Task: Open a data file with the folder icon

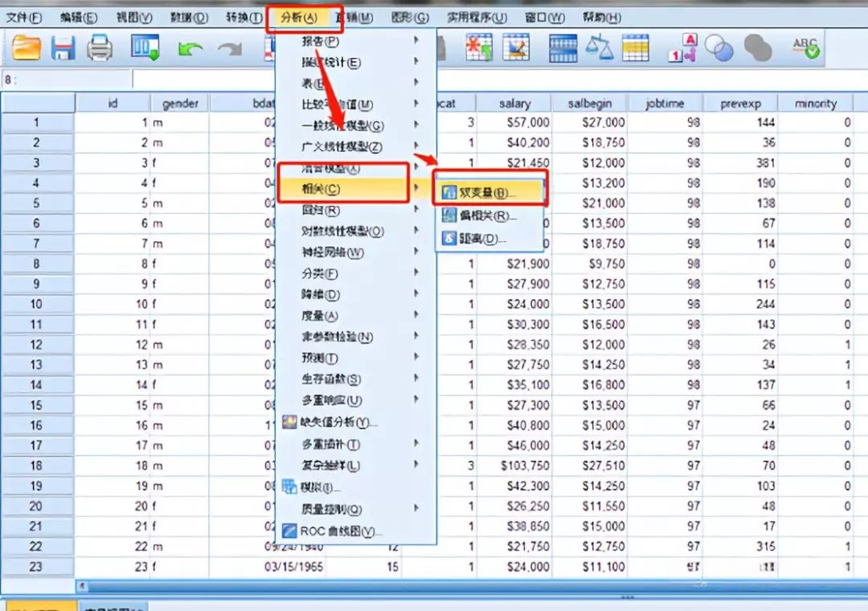Action: (26, 47)
